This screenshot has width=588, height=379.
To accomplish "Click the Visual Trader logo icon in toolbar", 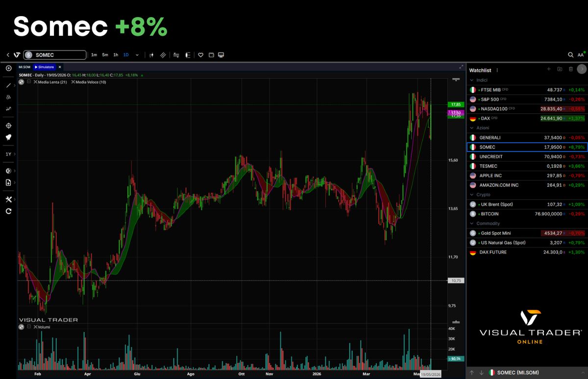I will point(17,55).
